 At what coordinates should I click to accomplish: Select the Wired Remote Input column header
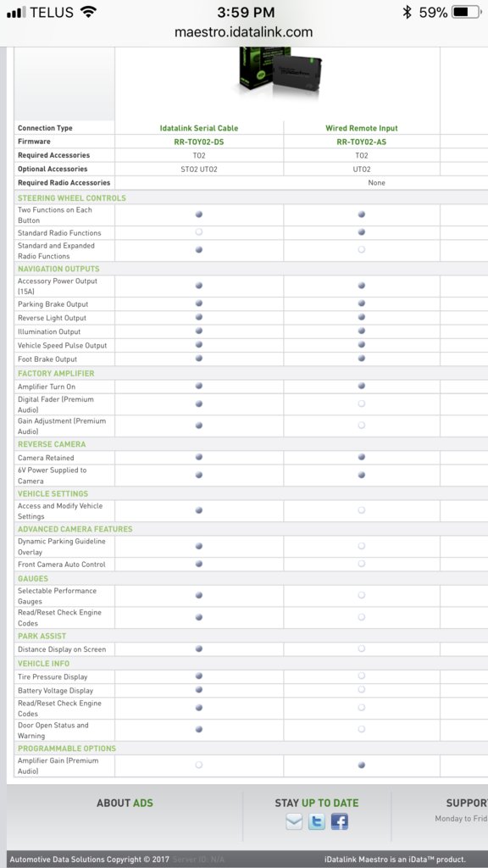[x=361, y=128]
